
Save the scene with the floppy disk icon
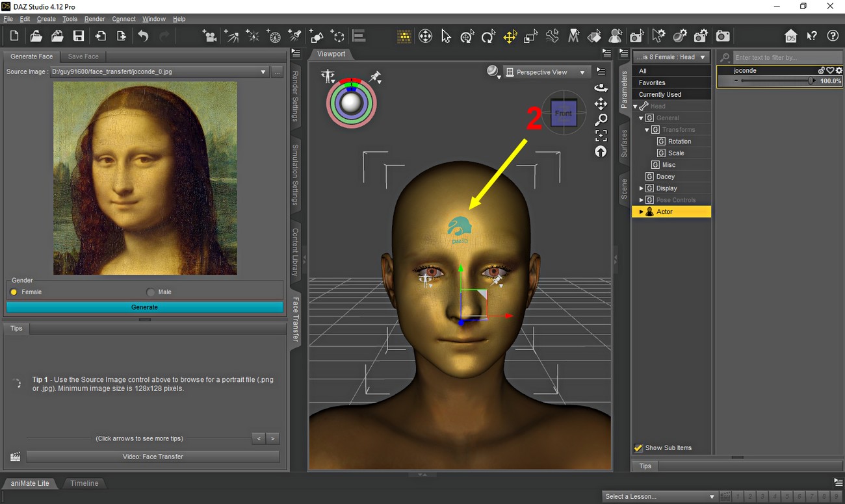[x=79, y=36]
